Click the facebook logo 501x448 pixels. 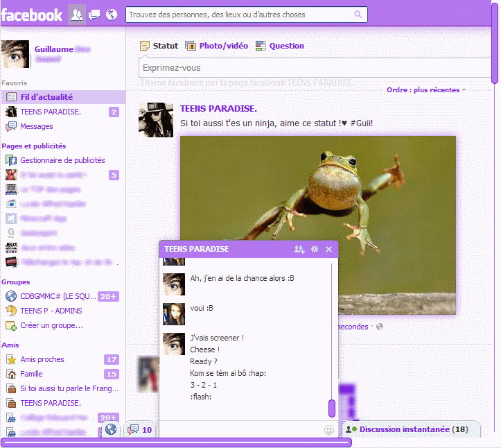pos(31,15)
